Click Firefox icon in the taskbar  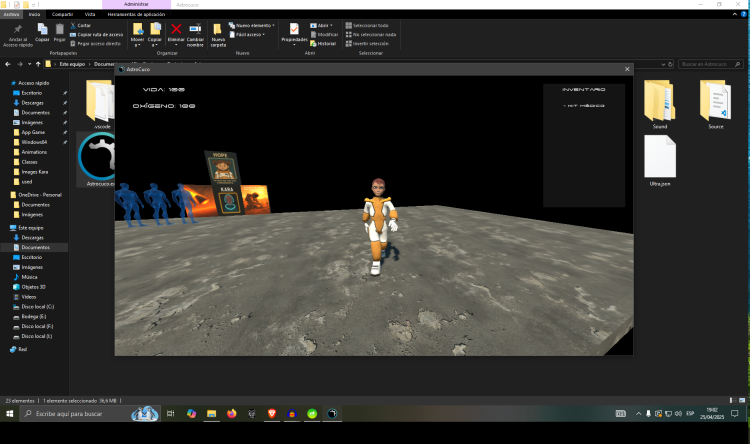click(x=232, y=414)
